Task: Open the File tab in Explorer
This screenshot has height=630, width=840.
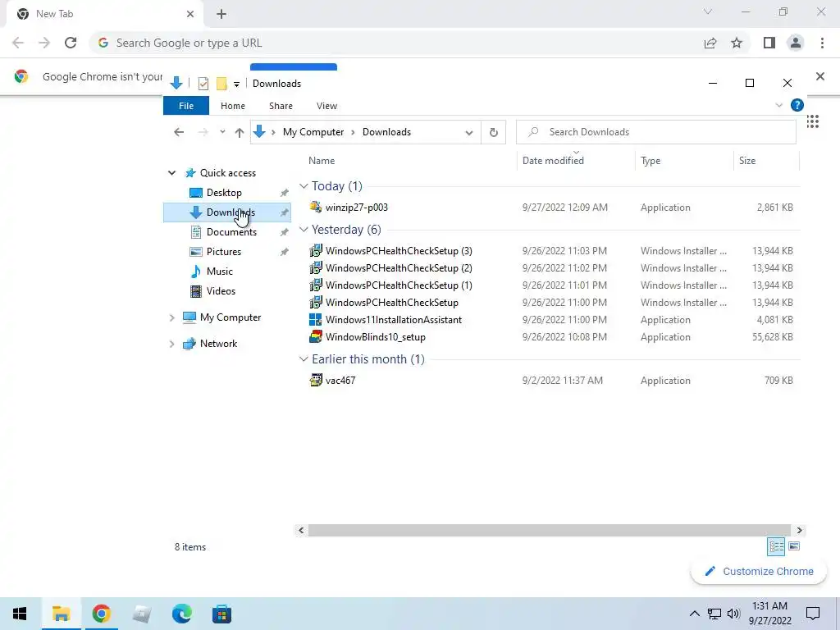Action: tap(186, 106)
